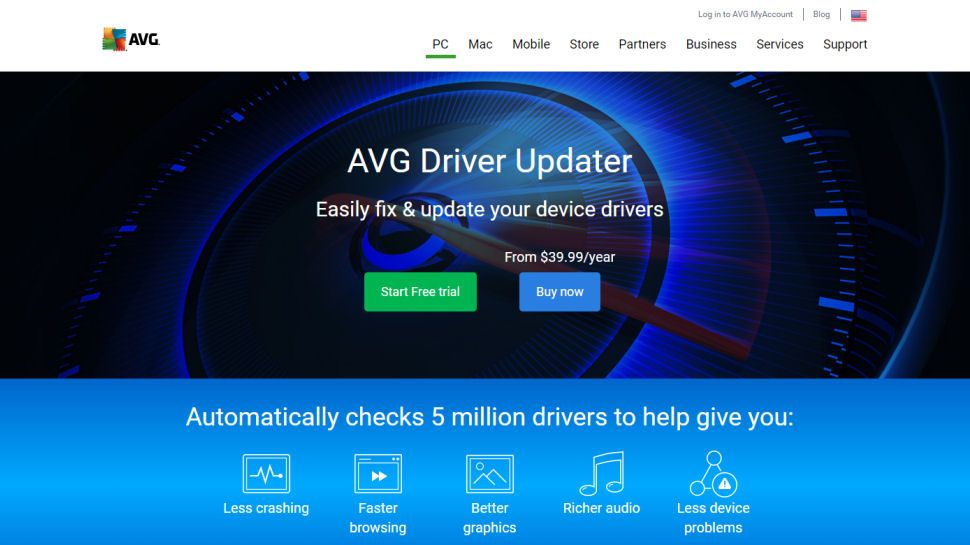Click the Faster browsing label
Image resolution: width=970 pixels, height=545 pixels.
click(378, 518)
